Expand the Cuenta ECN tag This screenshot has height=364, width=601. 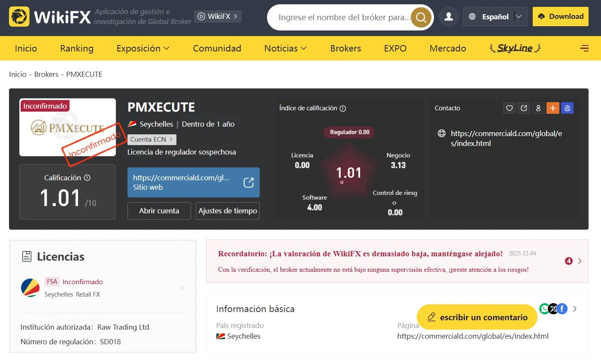[152, 140]
